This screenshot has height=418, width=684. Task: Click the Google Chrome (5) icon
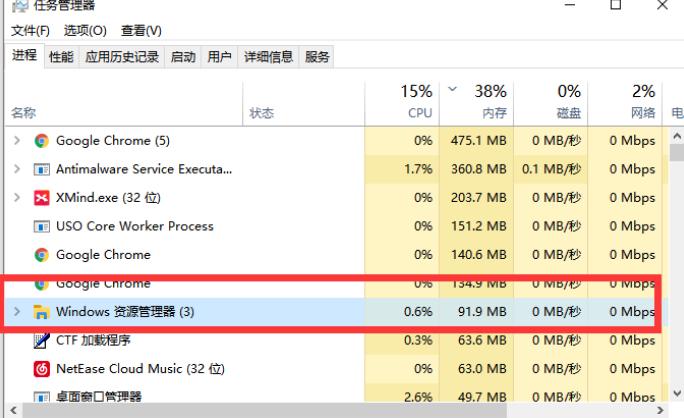(x=42, y=141)
